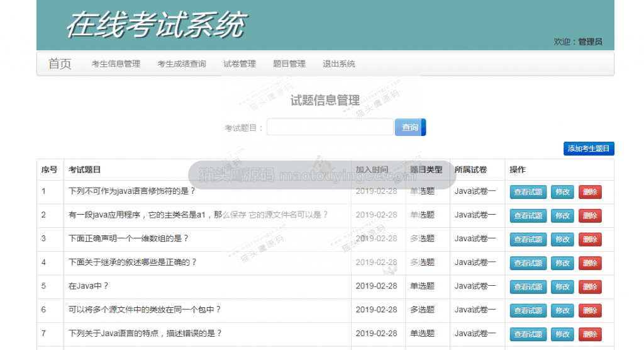Screen dimensions: 644x350
Task: Click the 试题信息管理 page heading
Action: (325, 100)
